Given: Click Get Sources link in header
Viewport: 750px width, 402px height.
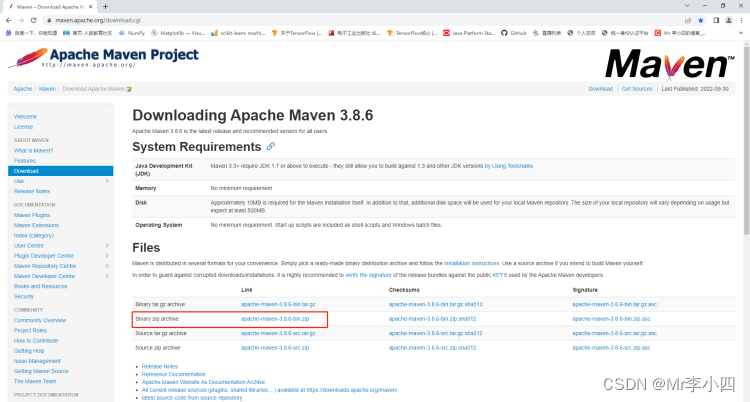Looking at the screenshot, I should [x=637, y=89].
